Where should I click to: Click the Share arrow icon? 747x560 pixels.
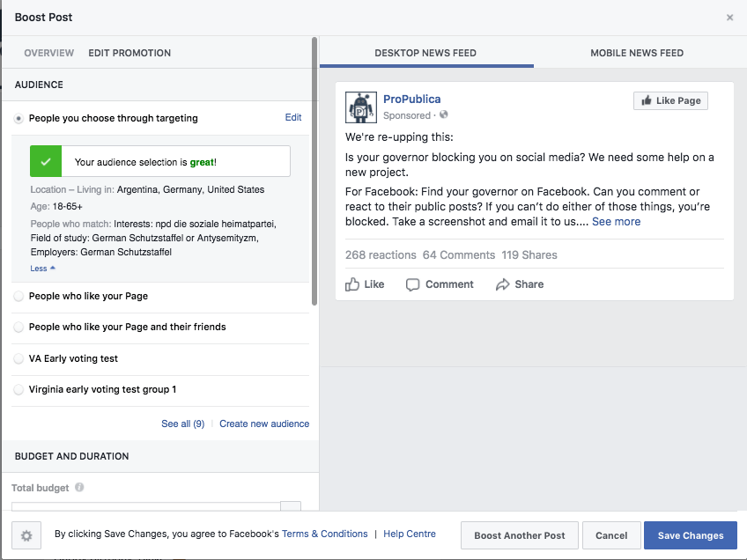(503, 284)
